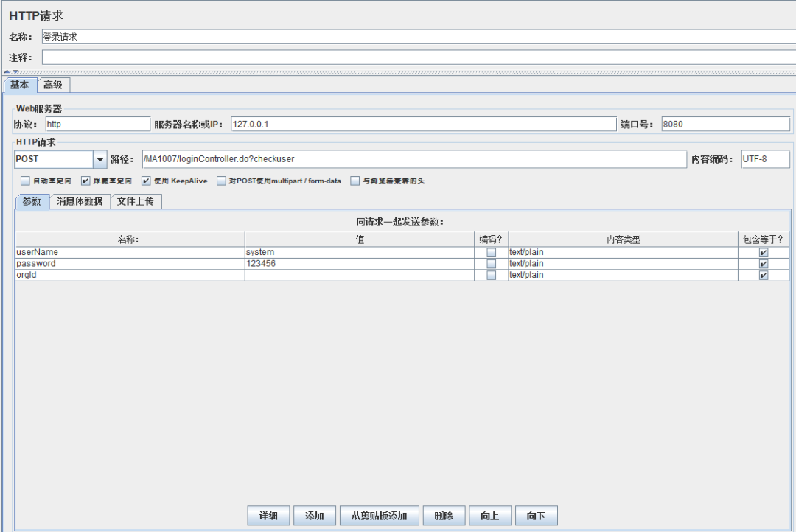Screen dimensions: 796x532
Task: Disable the 使用 KeepAlive checkbox
Action: (x=146, y=181)
